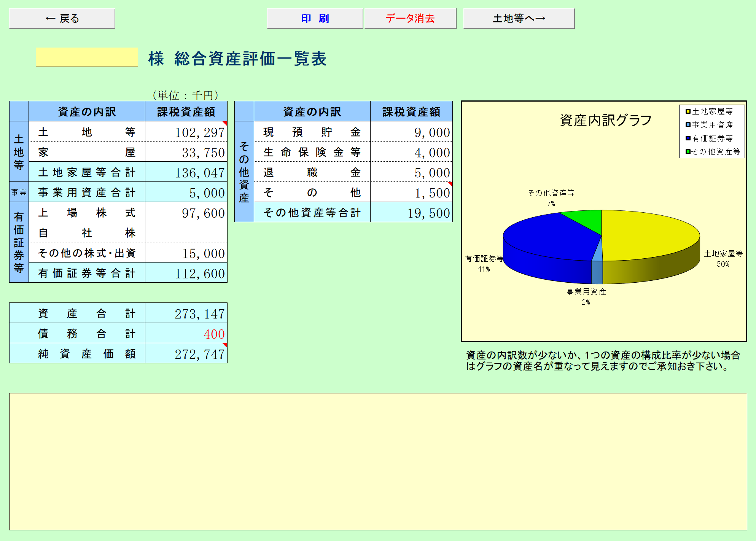756x541 pixels.
Task: Select 現預貯金 value 9,000
Action: 411,132
